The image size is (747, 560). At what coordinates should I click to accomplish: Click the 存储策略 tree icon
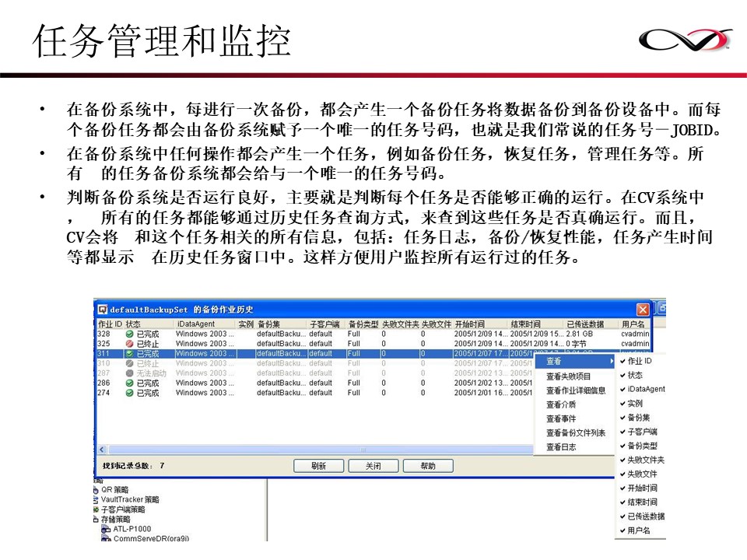coord(96,520)
